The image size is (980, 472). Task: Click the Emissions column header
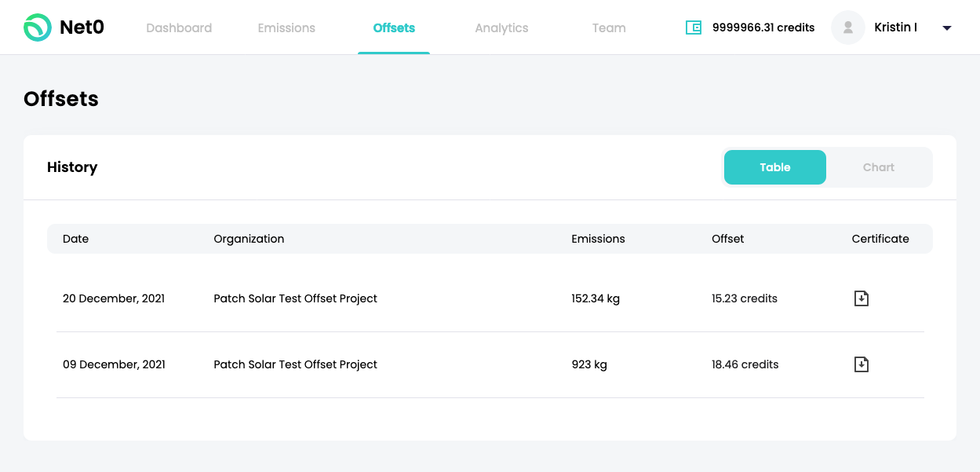tap(598, 239)
